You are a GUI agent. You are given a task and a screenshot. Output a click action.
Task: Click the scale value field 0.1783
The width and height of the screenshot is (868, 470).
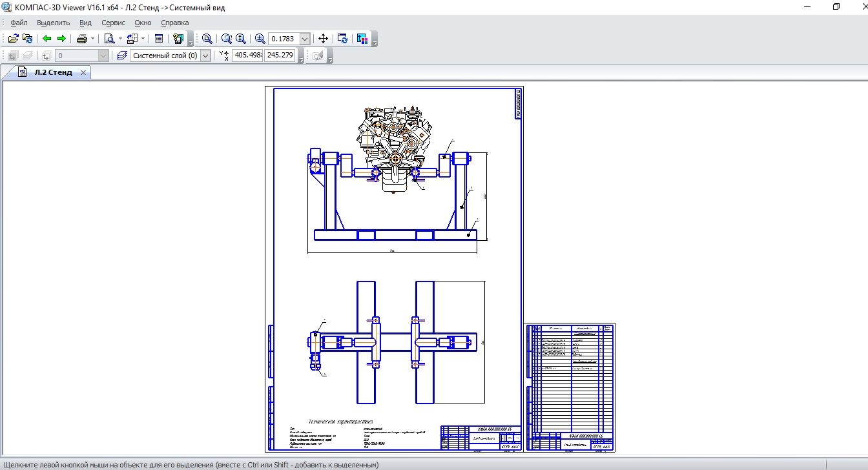coord(284,39)
